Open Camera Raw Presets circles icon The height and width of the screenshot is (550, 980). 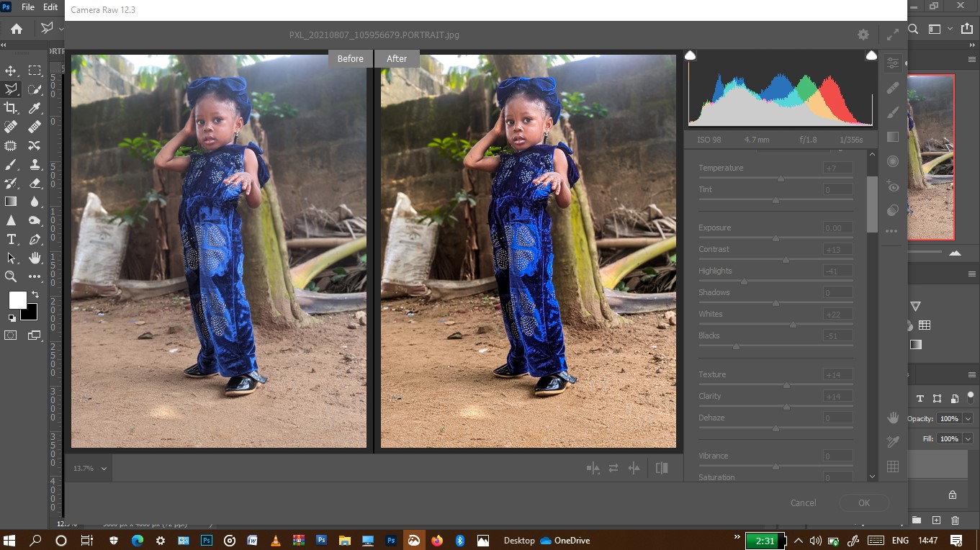tap(893, 210)
